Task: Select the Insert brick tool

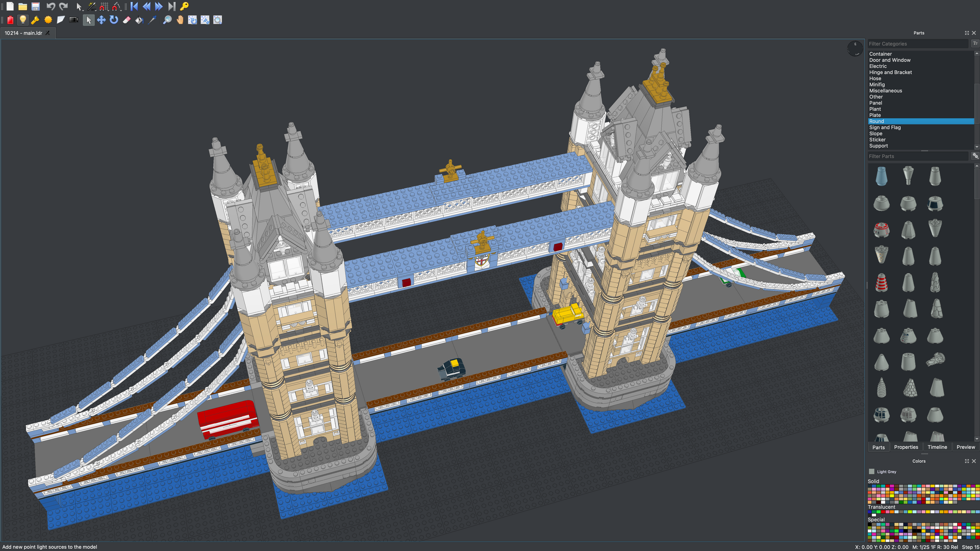Action: pyautogui.click(x=10, y=20)
